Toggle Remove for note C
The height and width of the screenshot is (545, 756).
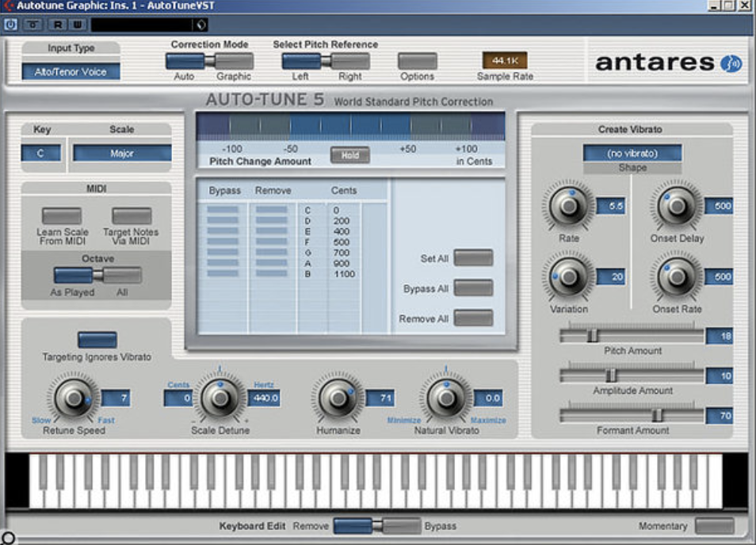[x=272, y=210]
